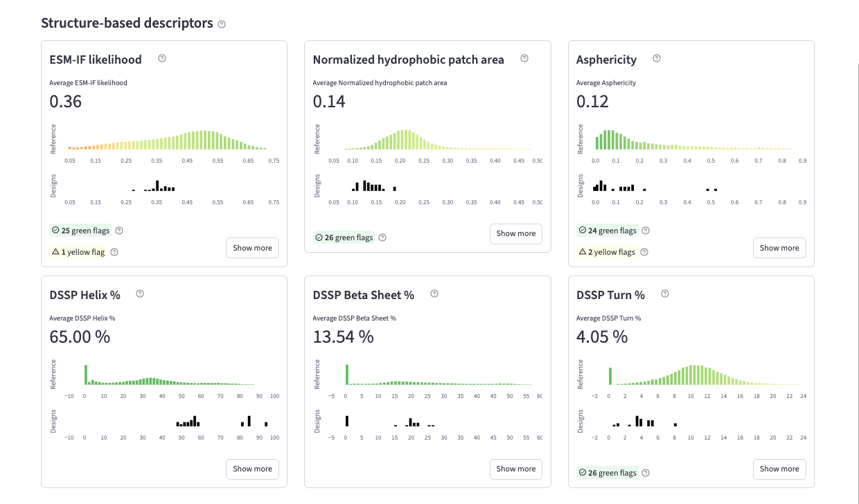
Task: Open the ESM-IF likelihood help icon
Action: (162, 59)
